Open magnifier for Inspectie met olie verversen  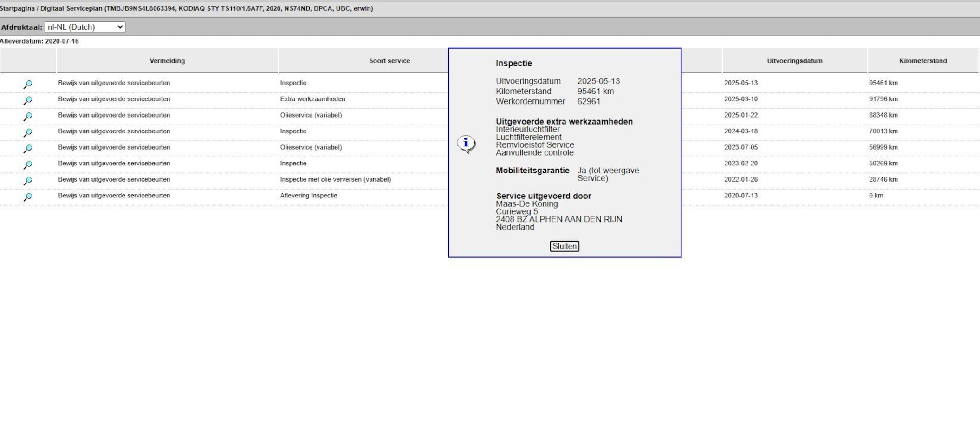(x=28, y=181)
